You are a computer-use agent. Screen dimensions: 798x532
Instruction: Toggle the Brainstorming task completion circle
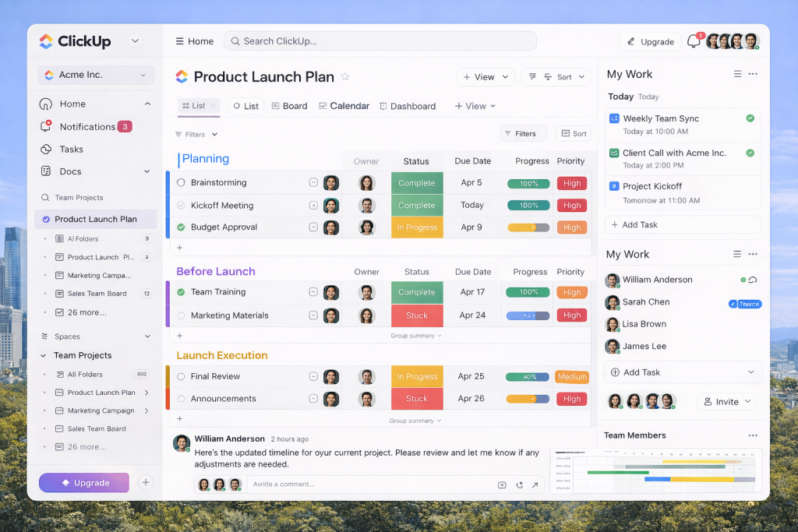click(181, 182)
